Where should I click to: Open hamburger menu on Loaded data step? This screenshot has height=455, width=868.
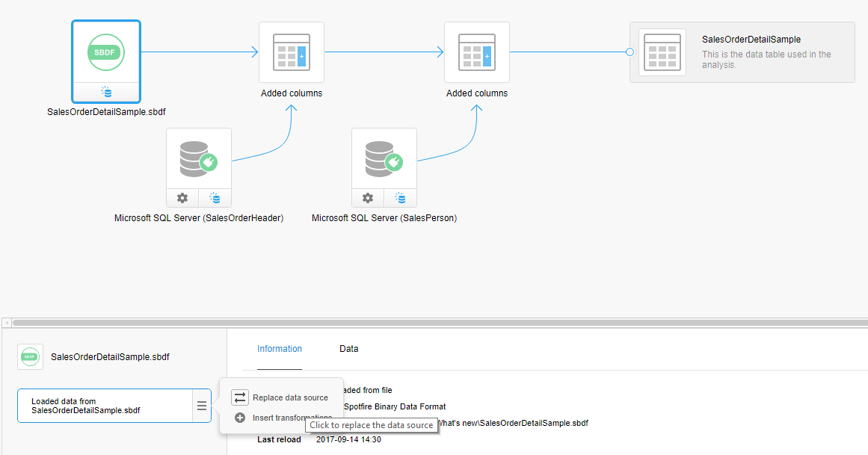click(x=202, y=406)
